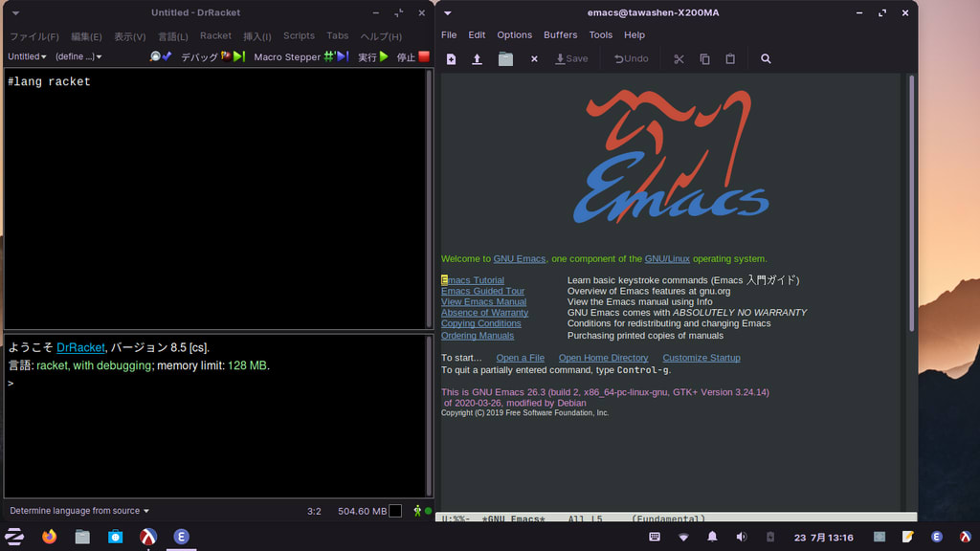Open the Tools menu in Emacs
The image size is (980, 551).
(601, 35)
